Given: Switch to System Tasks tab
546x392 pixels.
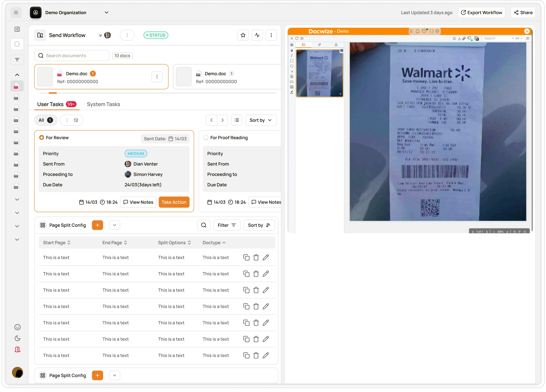Looking at the screenshot, I should [103, 104].
